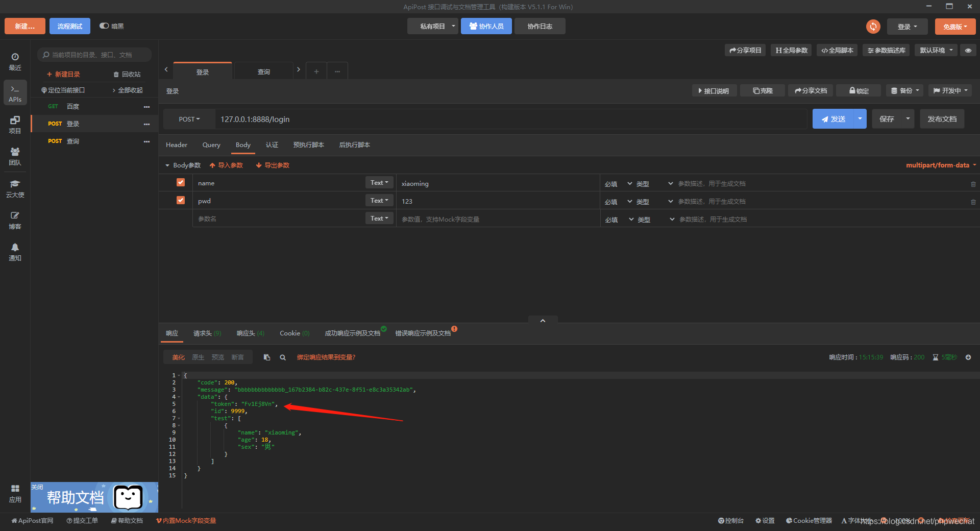Open more options for 百度 request
980x531 pixels.
[x=146, y=107]
